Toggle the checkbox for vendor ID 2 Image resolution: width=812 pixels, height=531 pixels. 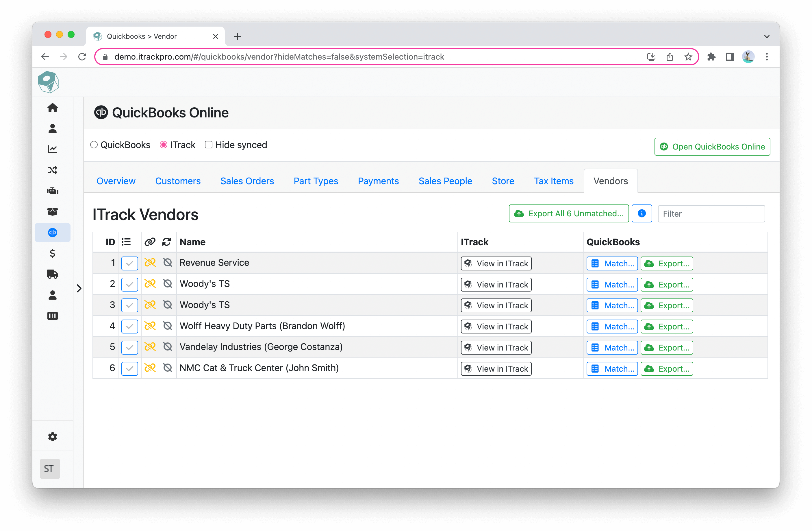click(x=130, y=285)
